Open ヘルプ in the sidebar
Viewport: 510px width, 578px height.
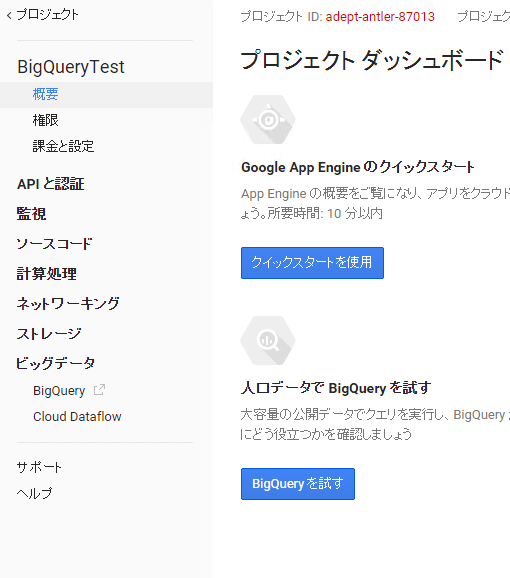point(34,493)
